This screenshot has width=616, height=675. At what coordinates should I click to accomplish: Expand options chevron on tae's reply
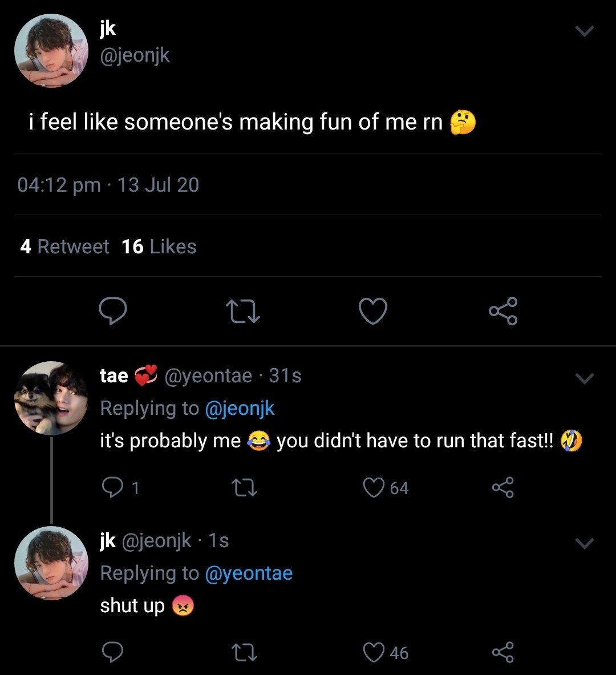[x=585, y=378]
